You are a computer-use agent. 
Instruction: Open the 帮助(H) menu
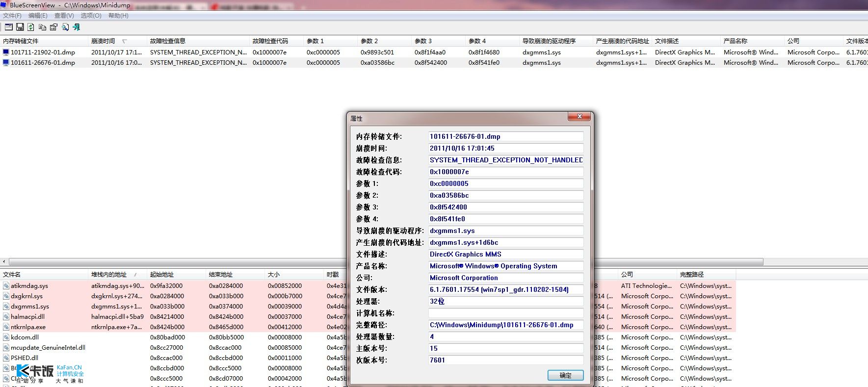[118, 16]
